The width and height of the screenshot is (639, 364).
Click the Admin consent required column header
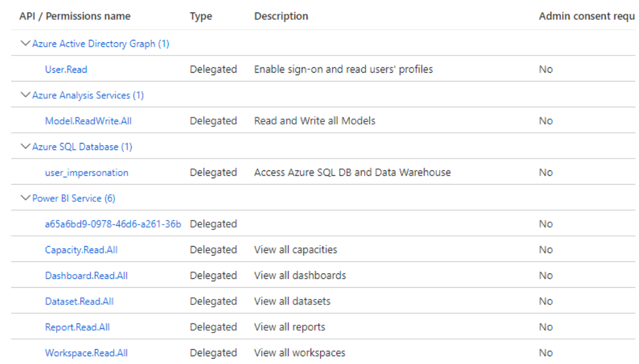coord(587,16)
